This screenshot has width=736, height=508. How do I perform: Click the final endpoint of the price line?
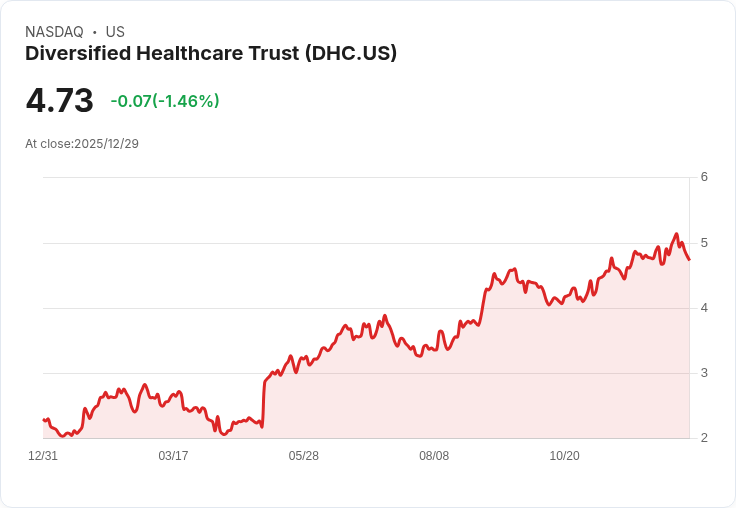point(689,260)
